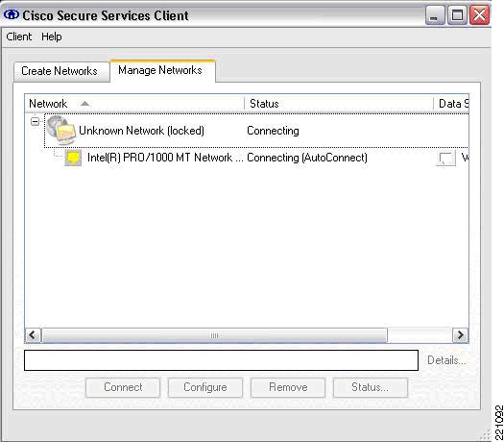Click the Cisco Secure Services Client title icon
Viewport: 504px width, 442px height.
[12, 14]
